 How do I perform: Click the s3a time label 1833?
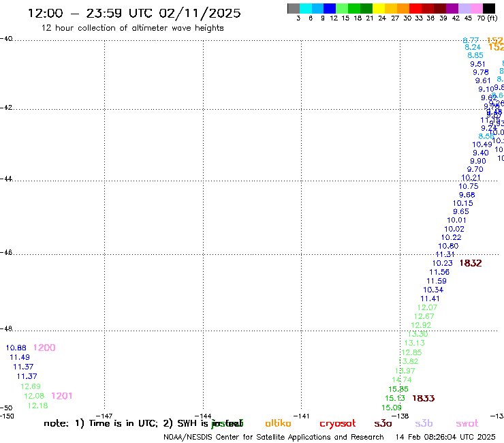[424, 398]
